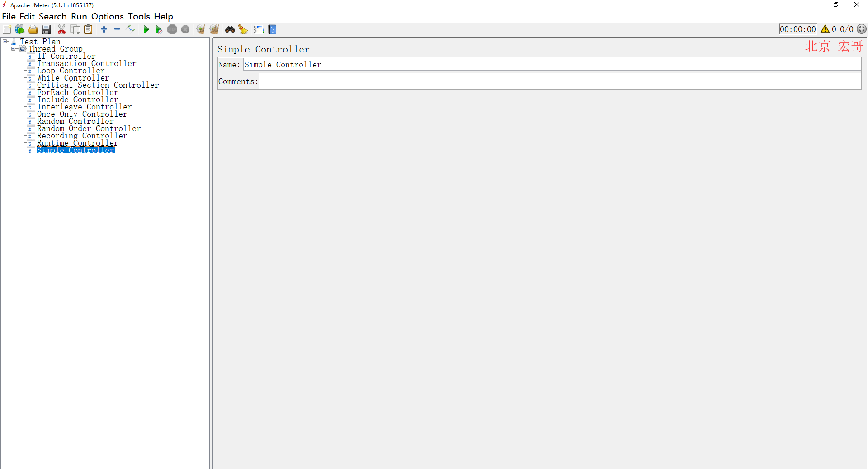Select Random Controller in the tree

coord(75,121)
